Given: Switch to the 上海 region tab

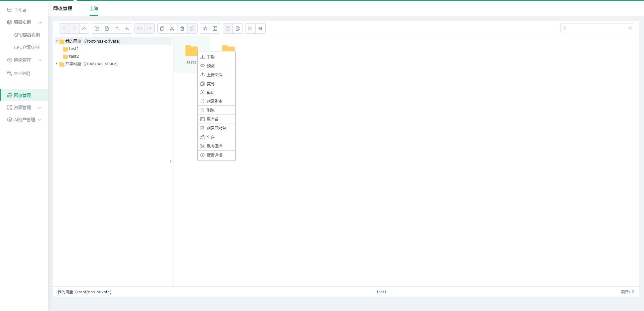Looking at the screenshot, I should click(x=94, y=9).
